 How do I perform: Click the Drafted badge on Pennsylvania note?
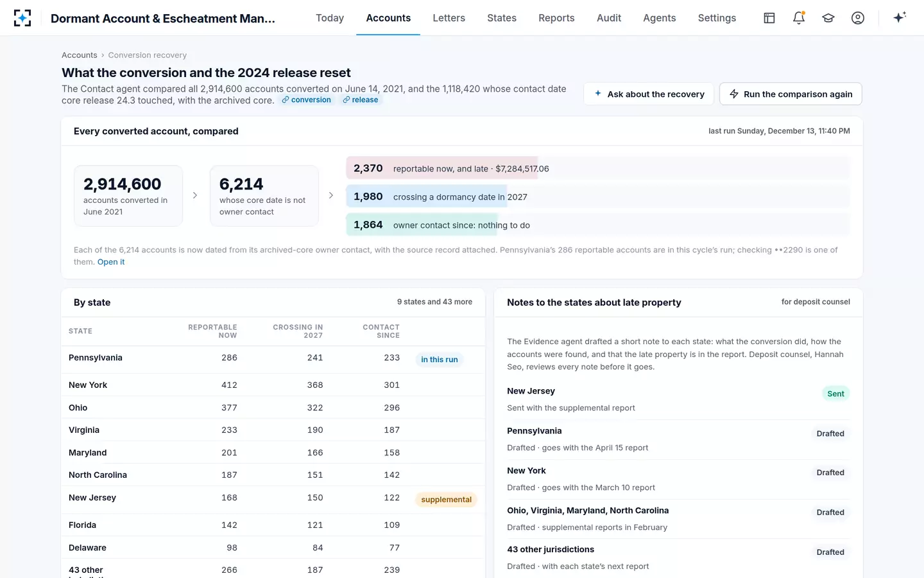tap(830, 433)
